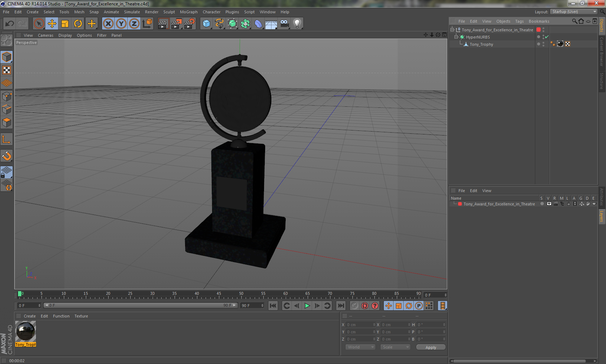This screenshot has height=364, width=606.
Task: Go to start of animation
Action: click(x=273, y=306)
